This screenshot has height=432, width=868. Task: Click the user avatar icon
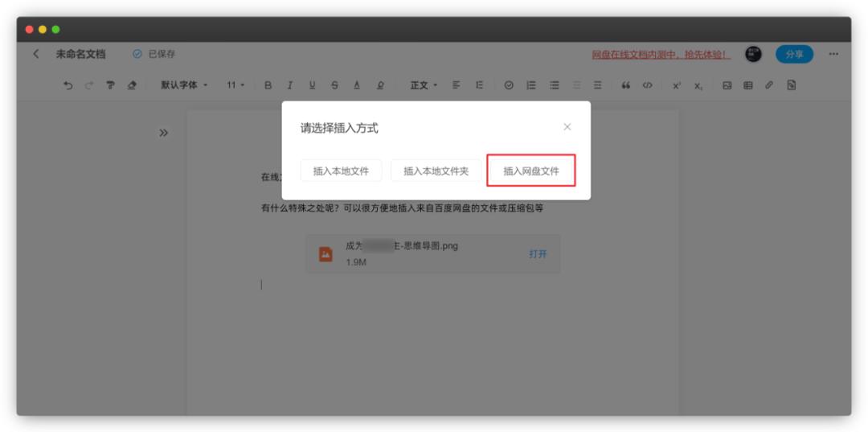click(753, 54)
